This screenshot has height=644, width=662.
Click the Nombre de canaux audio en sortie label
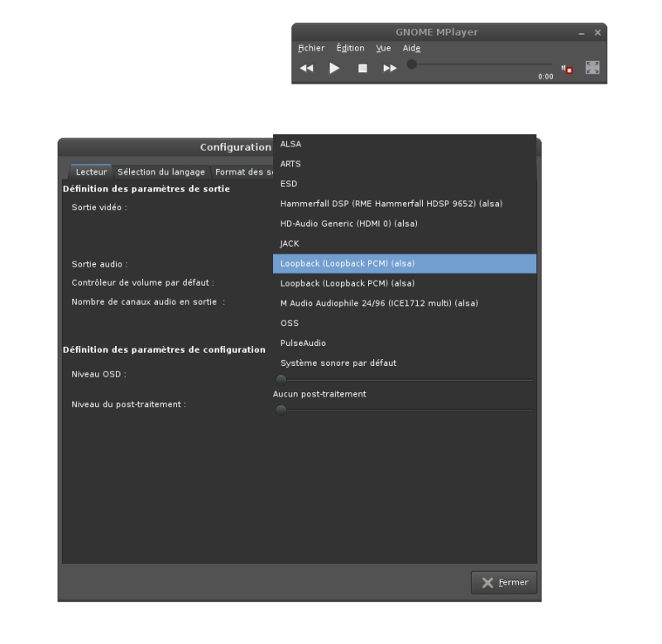148,302
